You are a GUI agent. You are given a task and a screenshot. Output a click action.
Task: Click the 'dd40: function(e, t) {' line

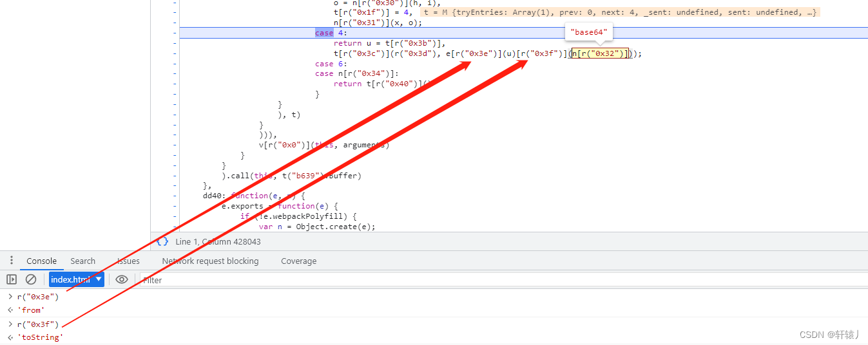coord(254,196)
